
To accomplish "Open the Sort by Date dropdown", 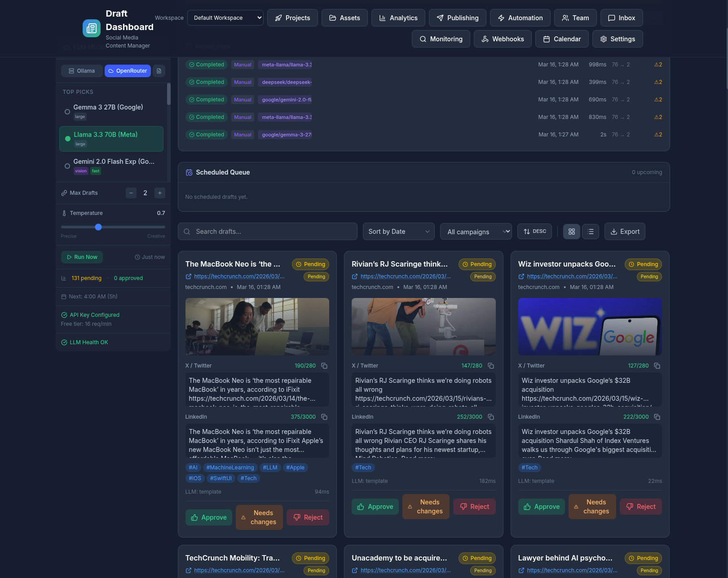I will click(398, 231).
